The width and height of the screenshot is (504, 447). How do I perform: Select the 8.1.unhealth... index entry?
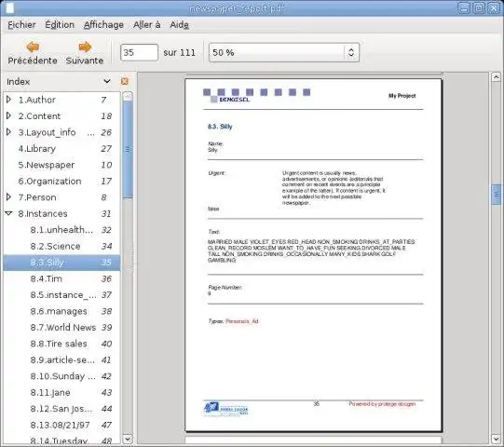click(x=61, y=230)
